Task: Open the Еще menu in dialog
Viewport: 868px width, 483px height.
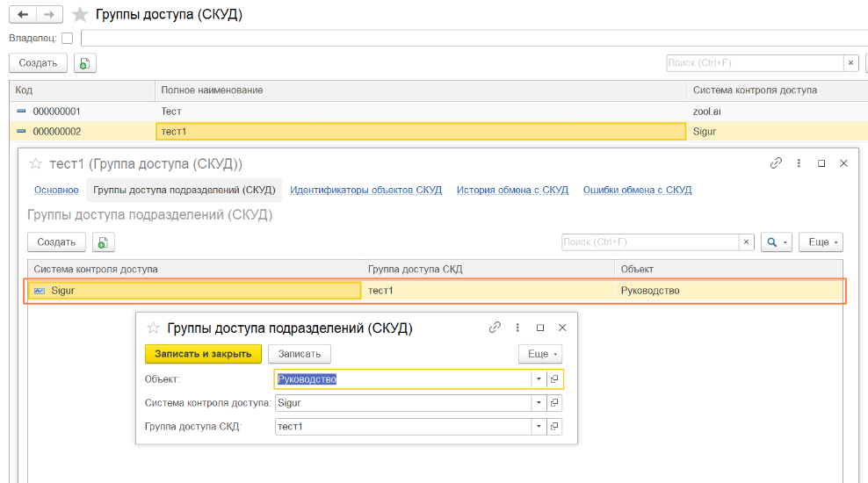Action: [x=539, y=354]
